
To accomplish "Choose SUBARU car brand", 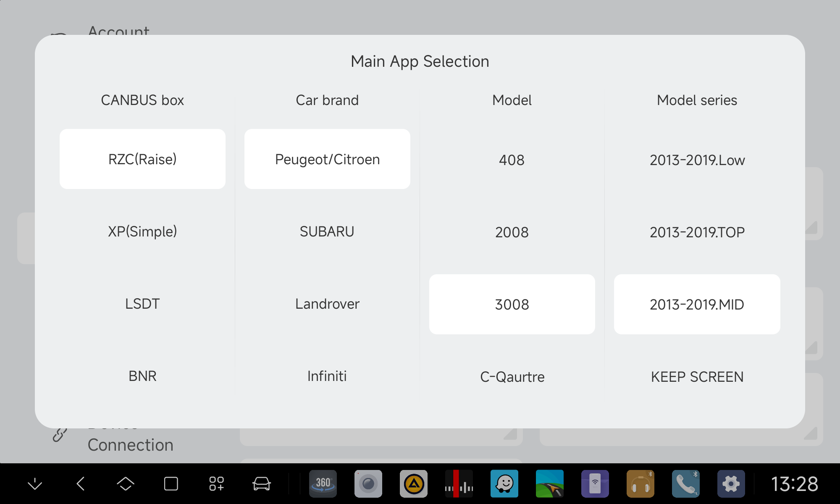I will [327, 231].
